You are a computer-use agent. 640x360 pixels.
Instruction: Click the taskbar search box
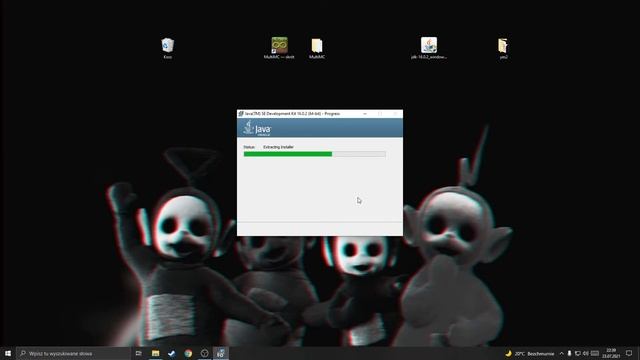[x=73, y=353]
